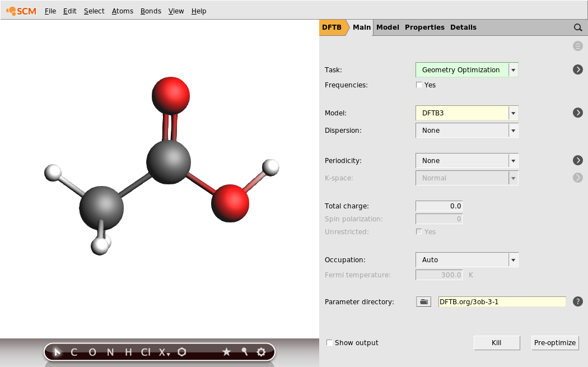588x367 pixels.
Task: Select the hydroxyl hydrogen atom
Action: tap(270, 168)
